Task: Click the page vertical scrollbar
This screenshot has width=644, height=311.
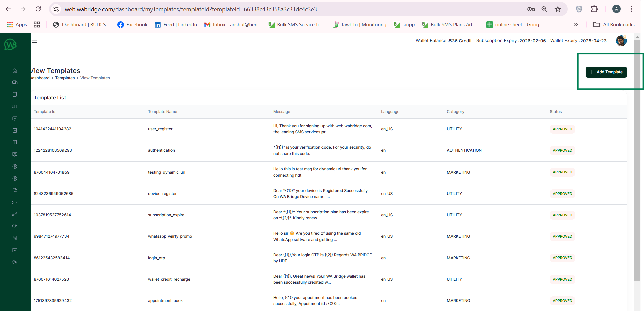Action: pos(637,160)
